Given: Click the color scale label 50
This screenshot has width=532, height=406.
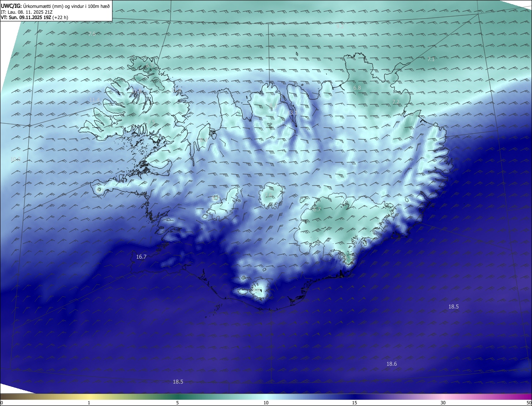Looking at the screenshot, I should (x=529, y=403).
